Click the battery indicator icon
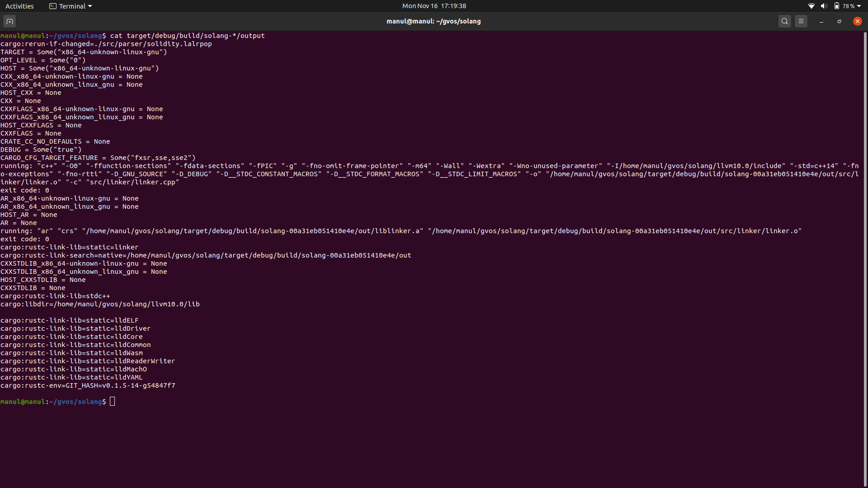This screenshot has width=868, height=488. pyautogui.click(x=836, y=6)
